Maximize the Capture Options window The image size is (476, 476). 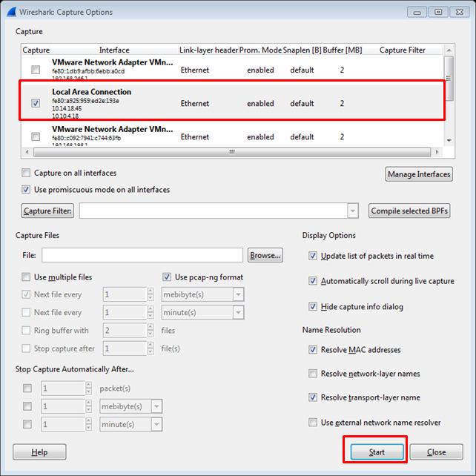[x=438, y=12]
